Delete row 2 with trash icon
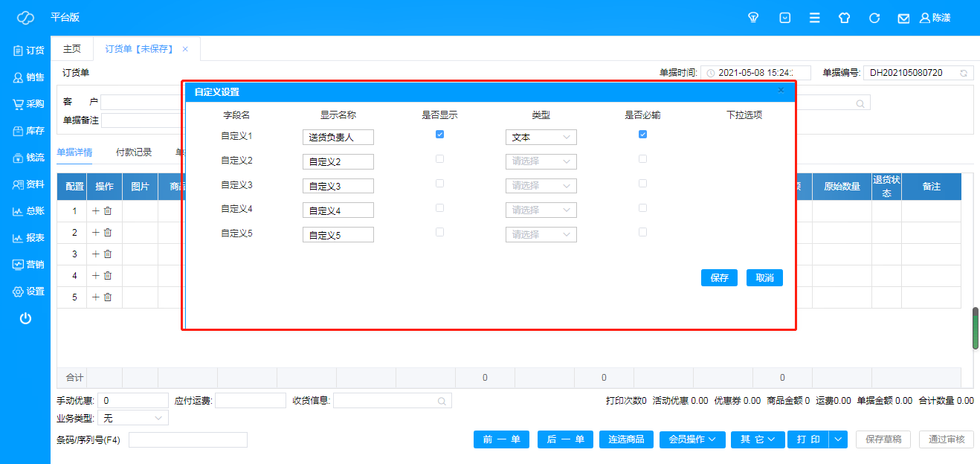This screenshot has height=464, width=980. pos(108,233)
